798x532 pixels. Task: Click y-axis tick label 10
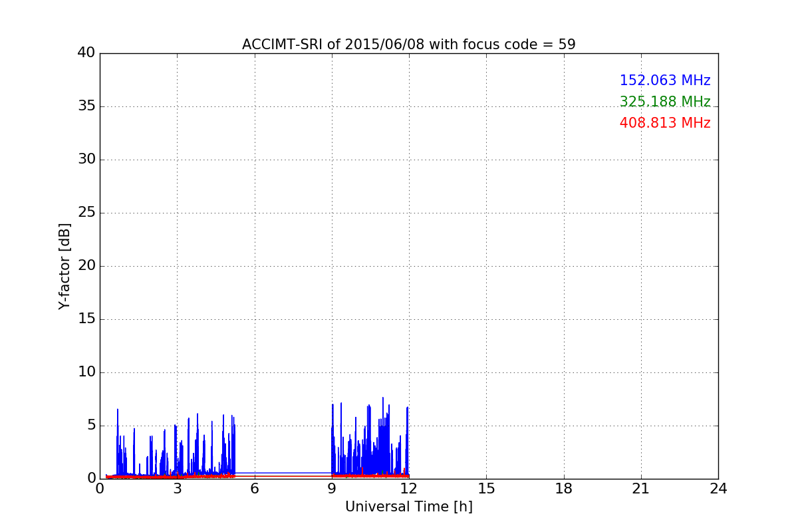click(x=86, y=372)
